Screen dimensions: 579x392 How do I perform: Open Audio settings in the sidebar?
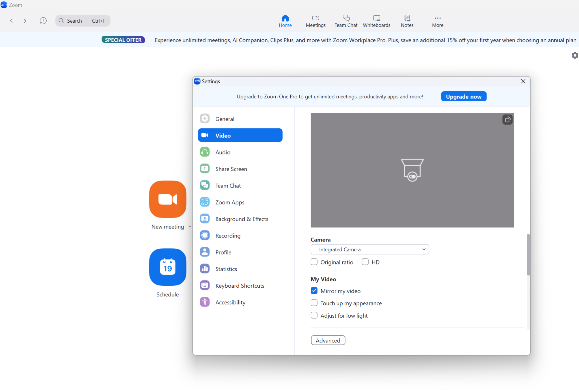pyautogui.click(x=223, y=152)
